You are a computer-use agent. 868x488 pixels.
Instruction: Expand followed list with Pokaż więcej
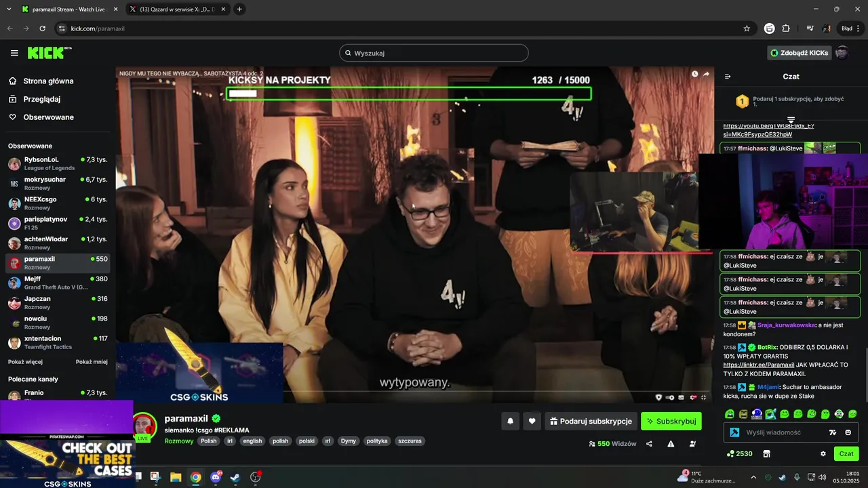25,362
